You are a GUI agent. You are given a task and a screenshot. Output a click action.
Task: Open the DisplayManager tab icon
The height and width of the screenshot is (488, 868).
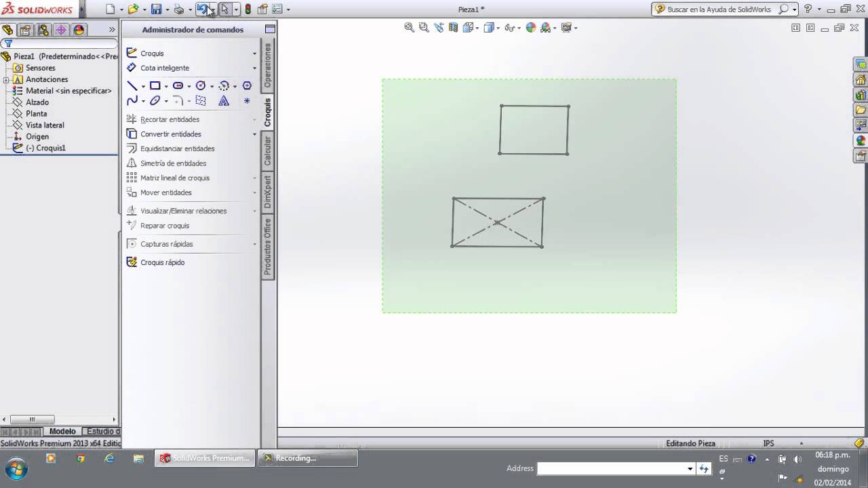pyautogui.click(x=79, y=30)
